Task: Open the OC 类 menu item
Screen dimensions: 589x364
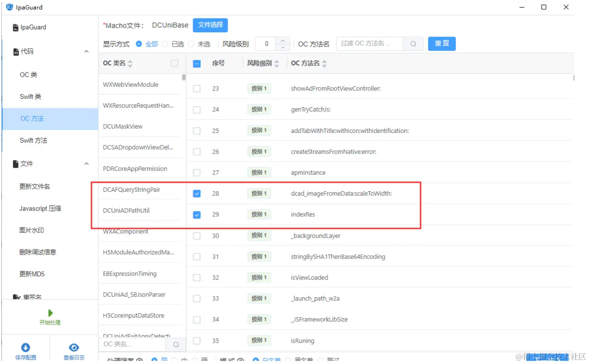Action: (x=28, y=75)
